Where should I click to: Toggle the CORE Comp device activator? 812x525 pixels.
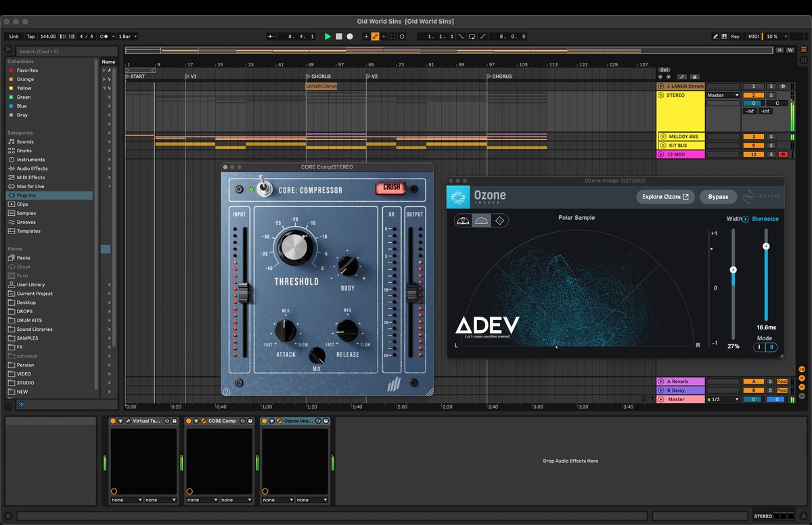[189, 421]
